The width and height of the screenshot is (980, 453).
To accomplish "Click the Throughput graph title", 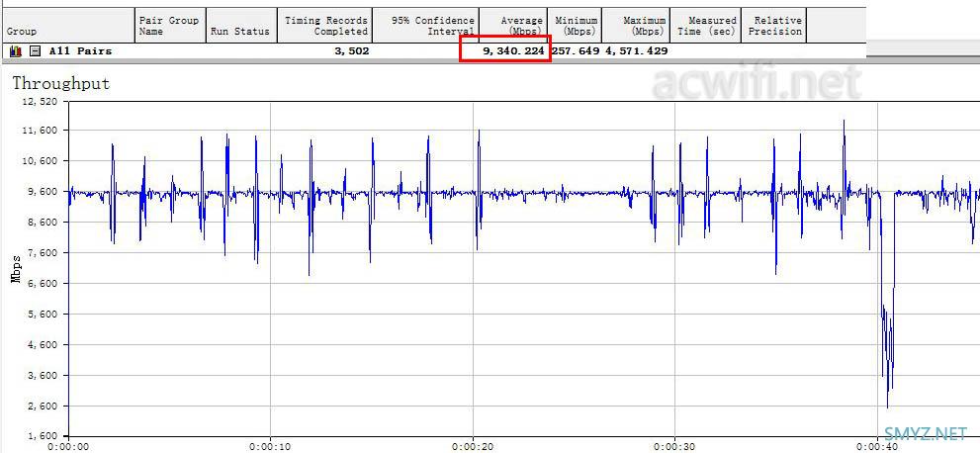I will point(61,83).
